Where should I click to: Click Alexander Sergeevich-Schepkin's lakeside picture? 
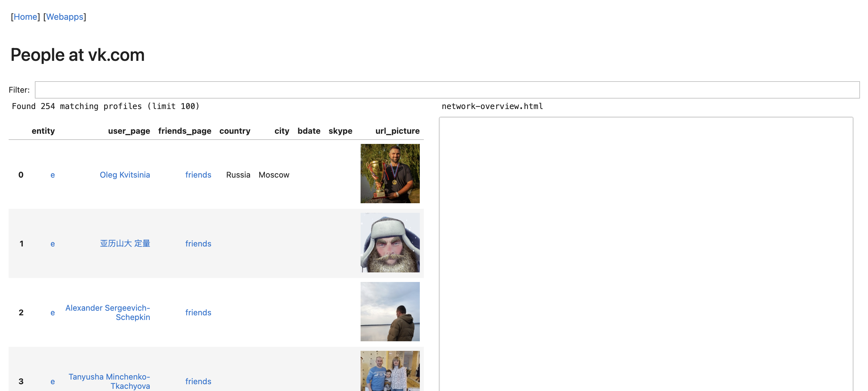[x=390, y=311]
